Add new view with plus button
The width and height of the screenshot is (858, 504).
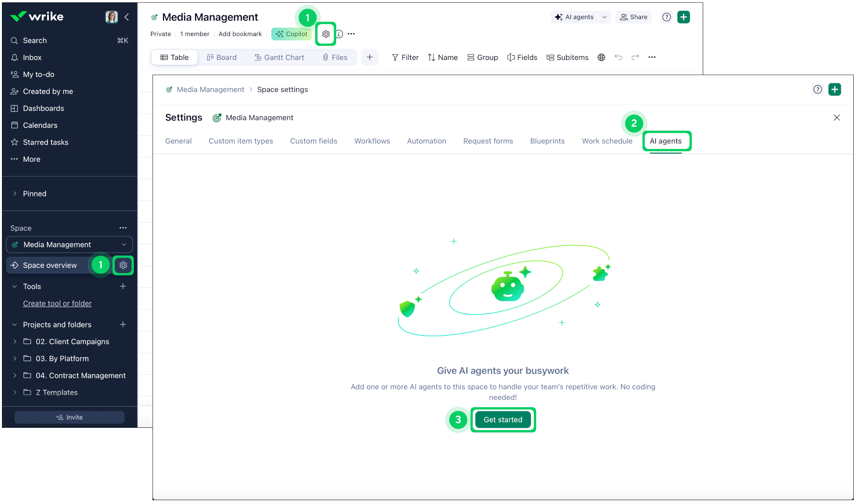tap(369, 57)
